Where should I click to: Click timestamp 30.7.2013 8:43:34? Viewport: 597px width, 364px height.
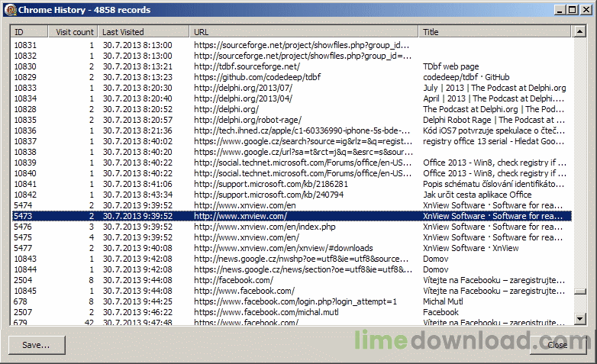tap(137, 194)
